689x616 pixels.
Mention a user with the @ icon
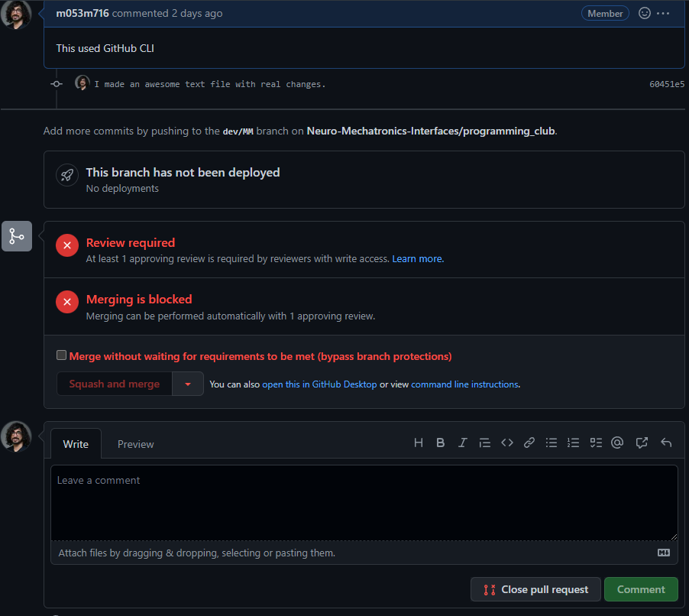tap(618, 443)
